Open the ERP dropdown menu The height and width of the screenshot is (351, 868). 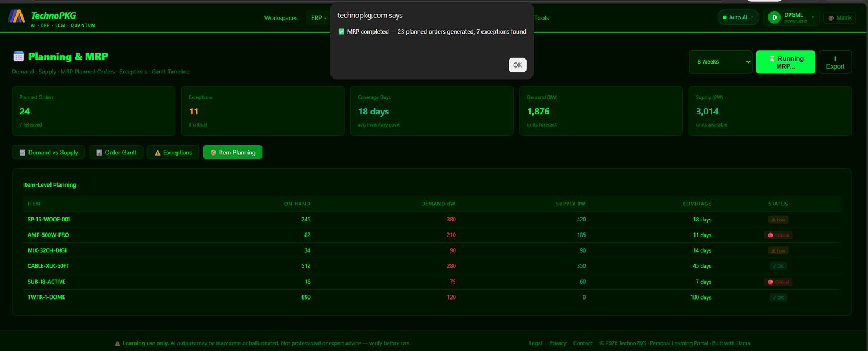(x=318, y=18)
